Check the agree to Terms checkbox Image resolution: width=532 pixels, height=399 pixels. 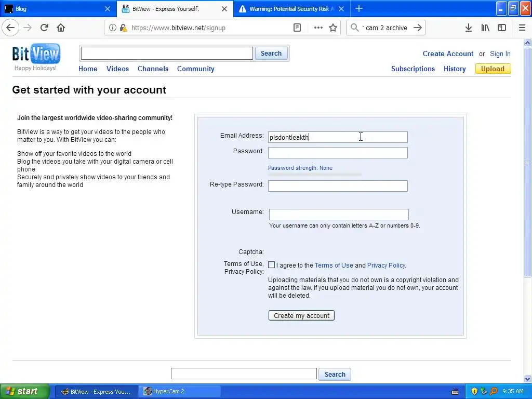tap(271, 264)
